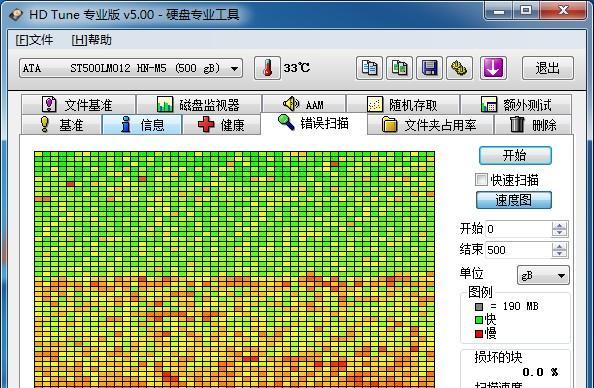
Task: Save screenshot with the floppy disk icon
Action: click(429, 68)
